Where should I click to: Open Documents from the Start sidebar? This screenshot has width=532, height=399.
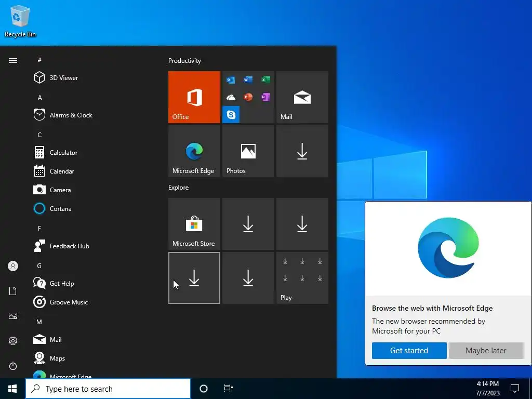13,291
